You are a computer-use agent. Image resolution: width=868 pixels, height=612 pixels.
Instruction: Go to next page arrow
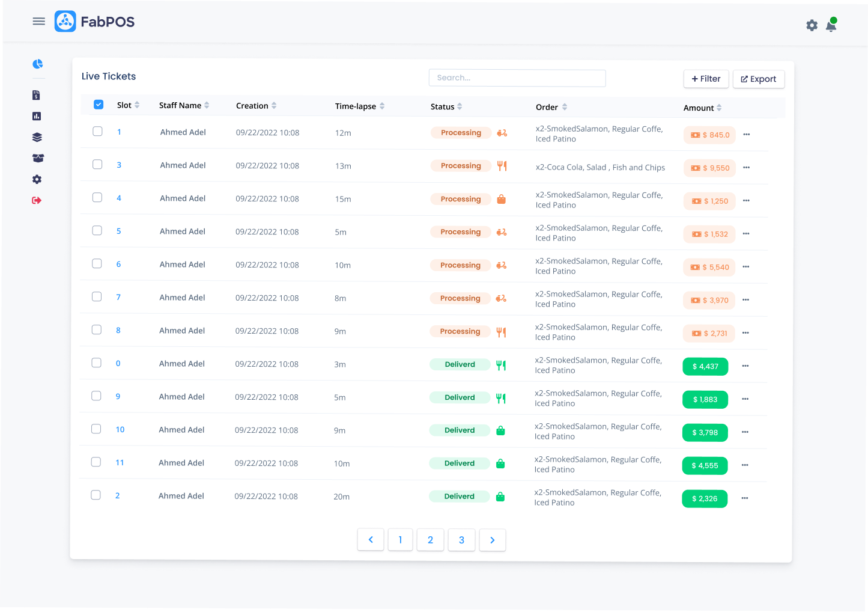click(493, 540)
